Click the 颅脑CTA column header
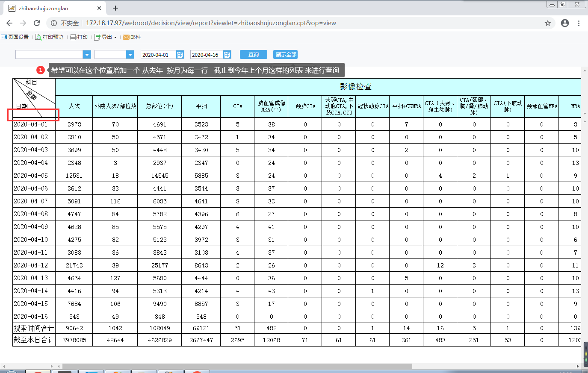The width and height of the screenshot is (588, 373). (305, 106)
